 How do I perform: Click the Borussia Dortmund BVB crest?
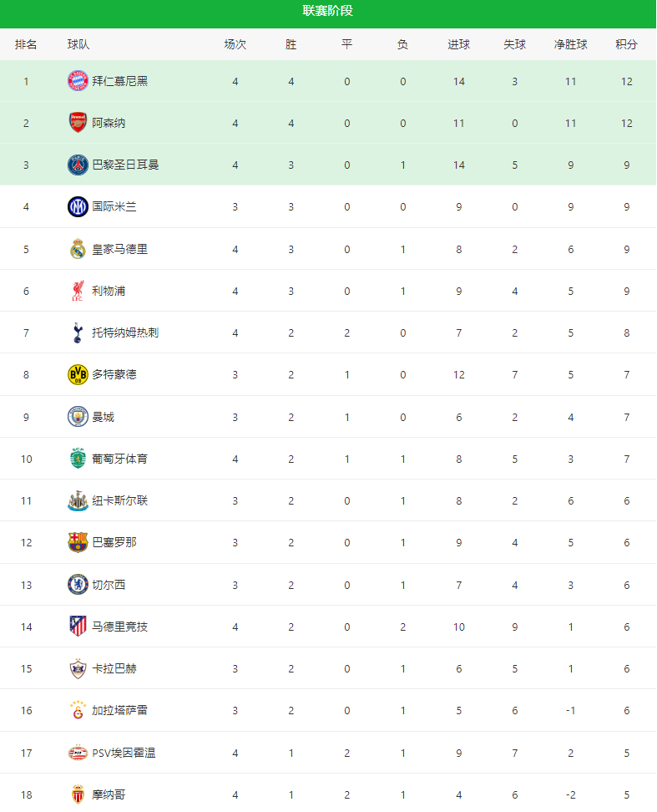78,374
